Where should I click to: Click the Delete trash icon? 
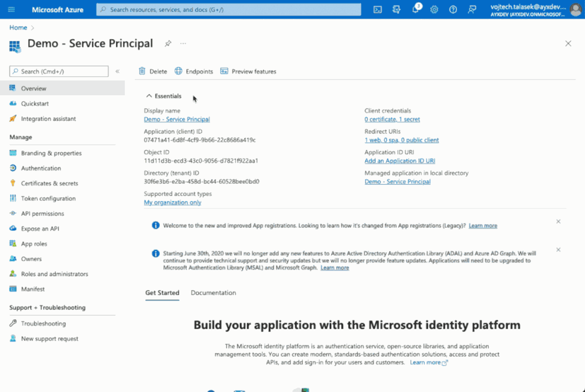pos(142,71)
